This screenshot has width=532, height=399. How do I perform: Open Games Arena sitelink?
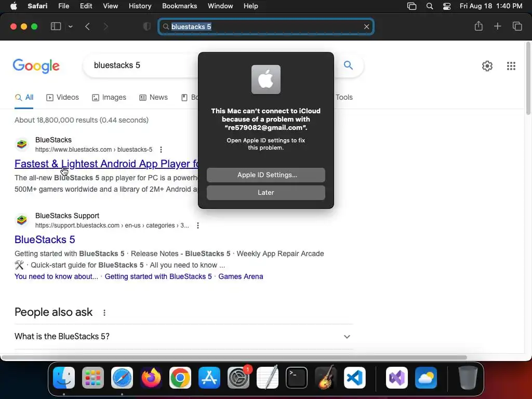tap(241, 276)
